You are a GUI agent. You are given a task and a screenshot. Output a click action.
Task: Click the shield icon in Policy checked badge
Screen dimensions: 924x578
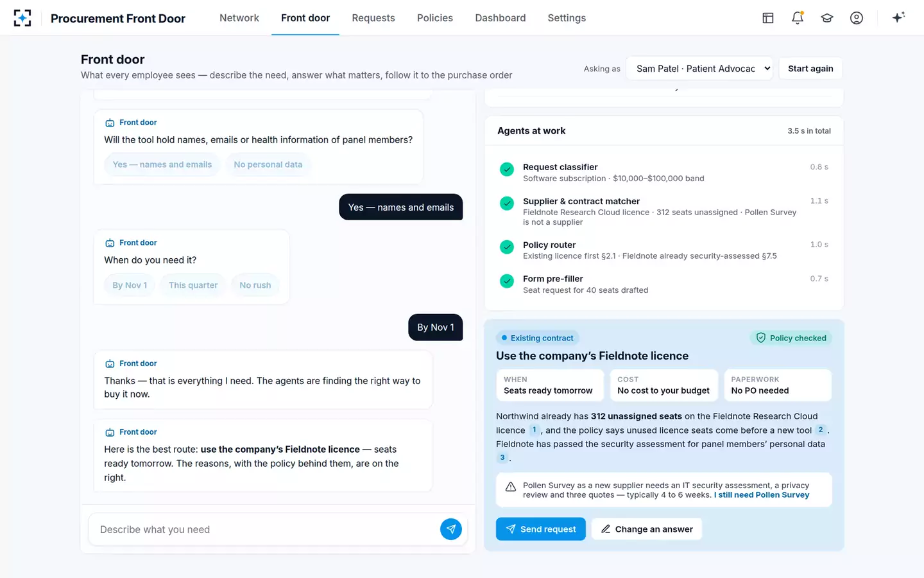pyautogui.click(x=761, y=338)
